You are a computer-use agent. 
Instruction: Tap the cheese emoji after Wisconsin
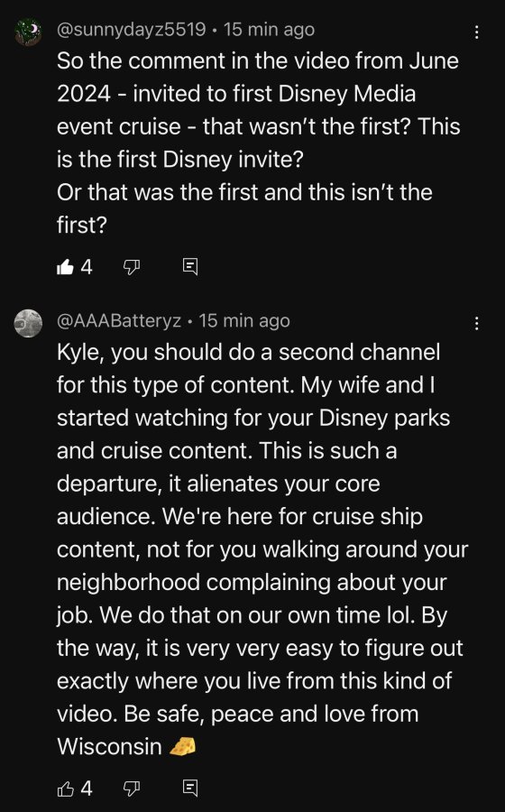pos(183,747)
